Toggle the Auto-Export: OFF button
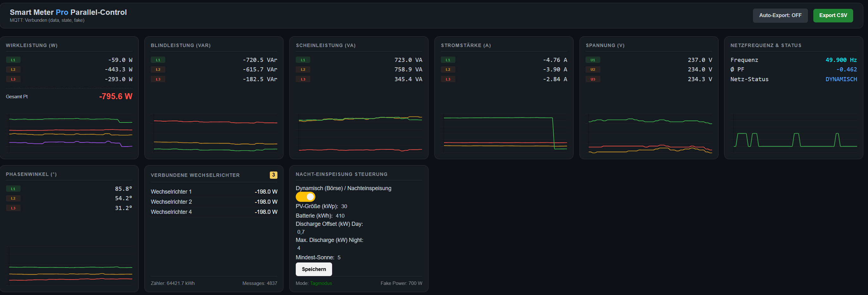The height and width of the screenshot is (295, 868). pos(780,15)
